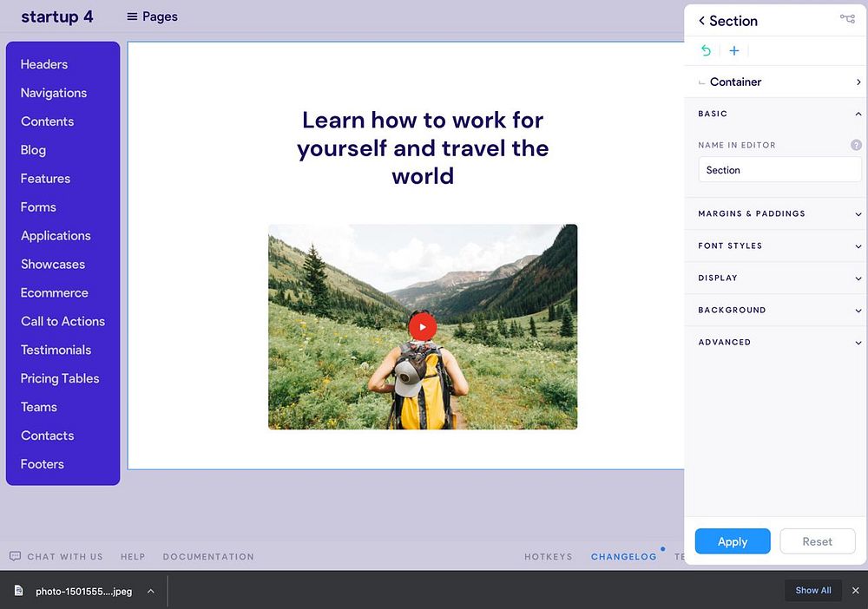The image size is (868, 609).
Task: Open the Ecommerce block category
Action: click(54, 292)
